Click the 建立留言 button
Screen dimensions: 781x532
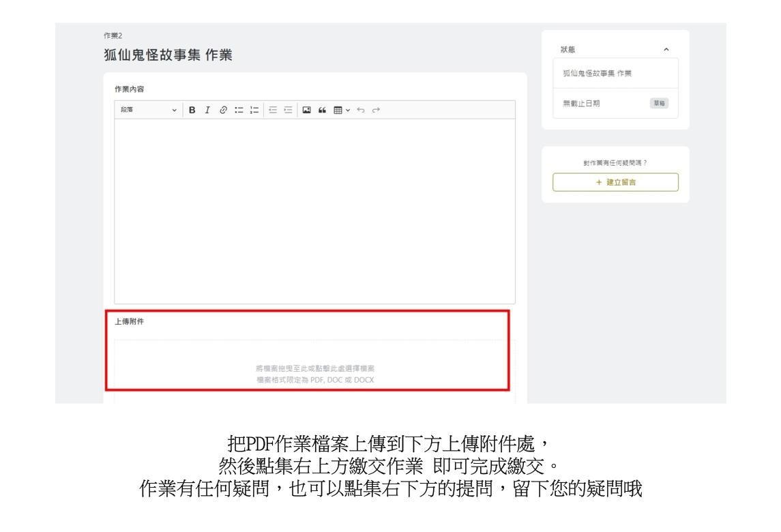coord(615,182)
